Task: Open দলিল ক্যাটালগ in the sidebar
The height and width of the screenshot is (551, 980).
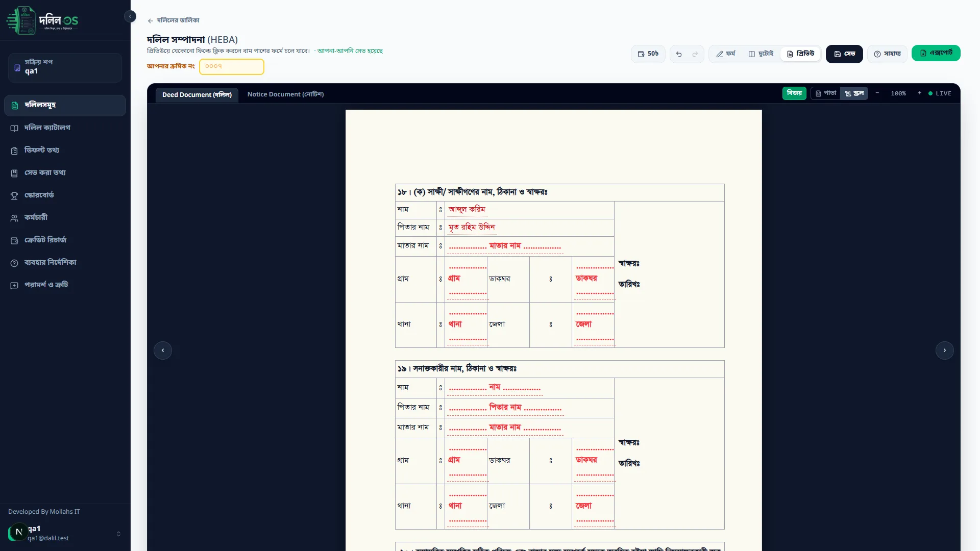Action: [65, 128]
